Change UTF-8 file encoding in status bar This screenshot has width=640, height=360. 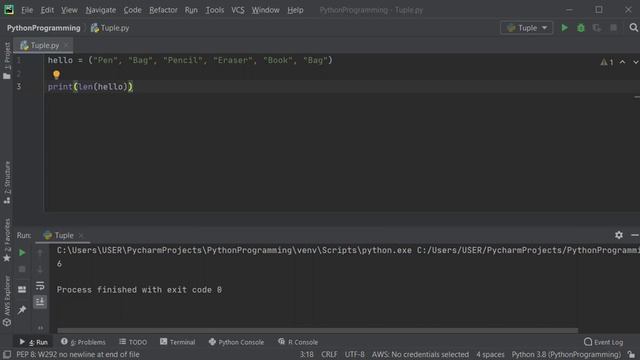tap(354, 354)
